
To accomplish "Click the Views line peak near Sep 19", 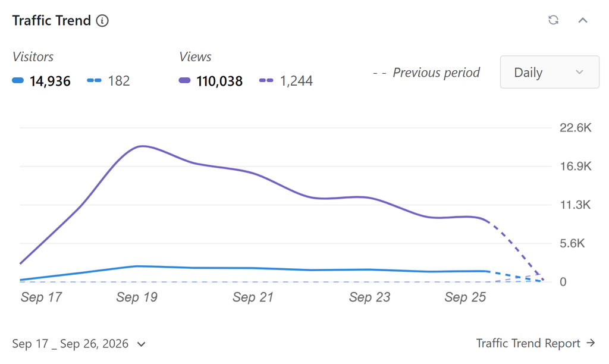I will pyautogui.click(x=142, y=146).
